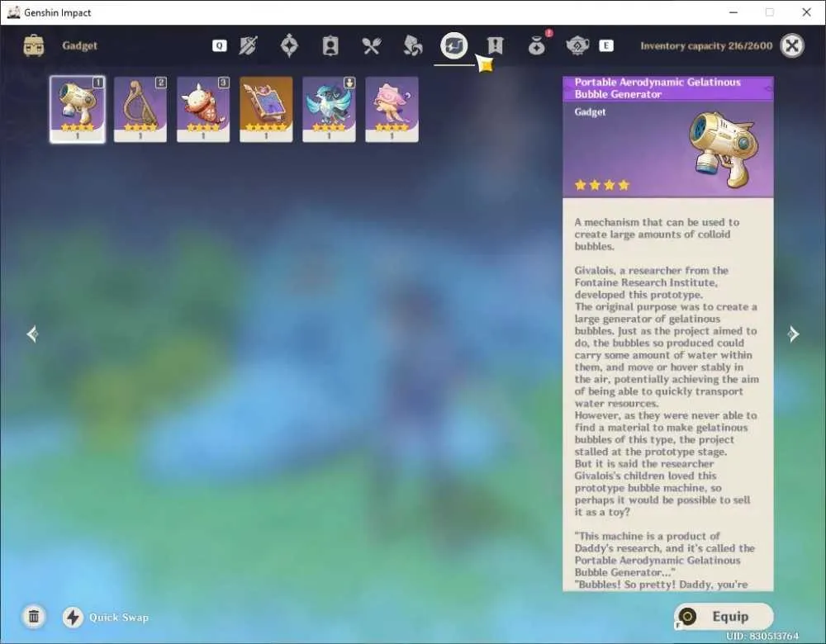Image resolution: width=826 pixels, height=644 pixels.
Task: Switch to the Food tab (fork and spoon)
Action: 372,45
